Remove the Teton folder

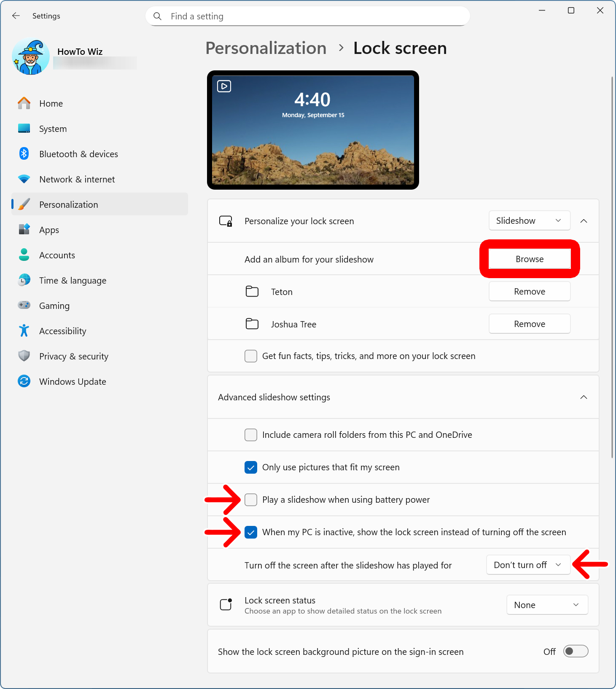pos(530,292)
